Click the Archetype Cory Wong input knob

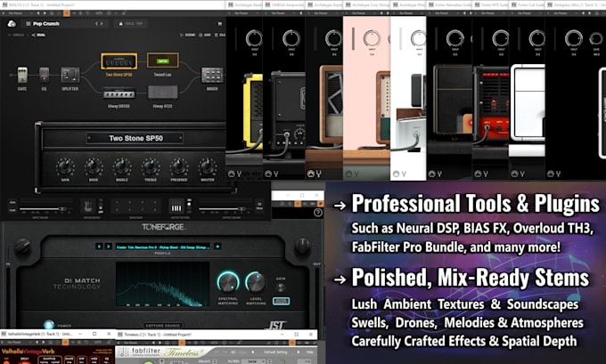tap(372, 38)
